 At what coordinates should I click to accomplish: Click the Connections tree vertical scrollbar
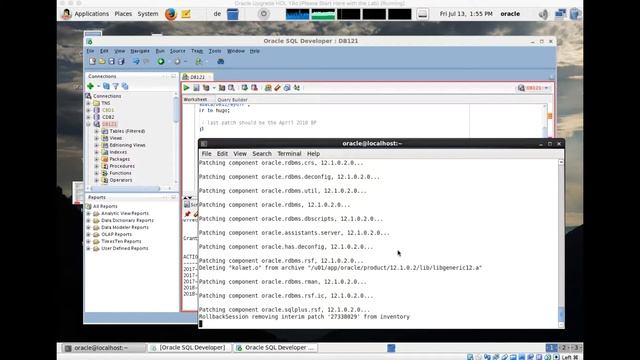click(x=176, y=139)
